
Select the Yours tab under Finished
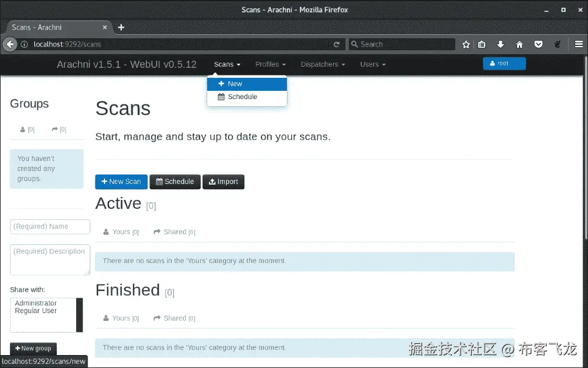tap(121, 318)
